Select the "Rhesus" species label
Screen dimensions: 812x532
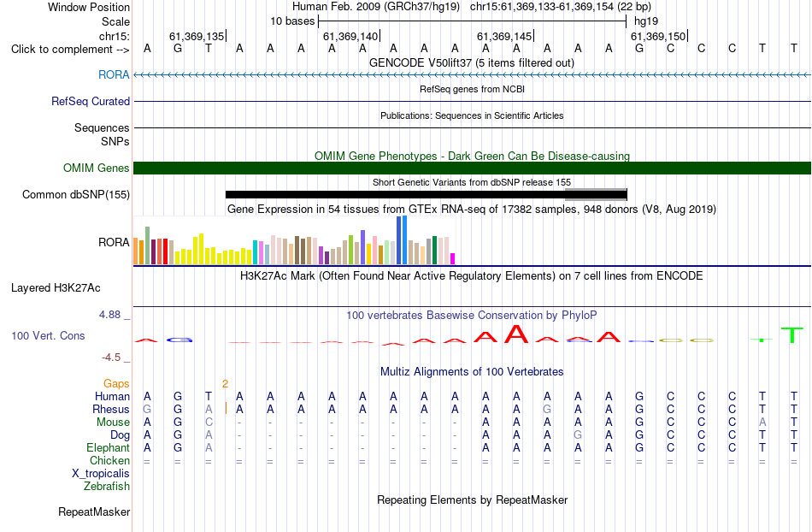click(111, 409)
